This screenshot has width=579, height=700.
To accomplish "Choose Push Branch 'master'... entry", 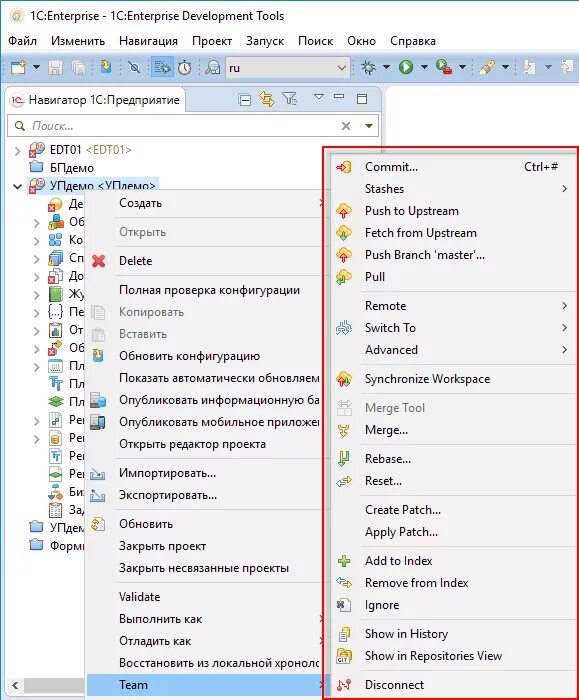I will [x=453, y=255].
